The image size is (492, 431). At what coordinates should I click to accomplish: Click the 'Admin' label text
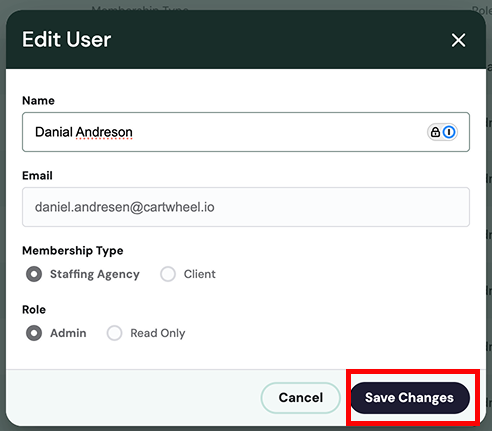tap(68, 333)
